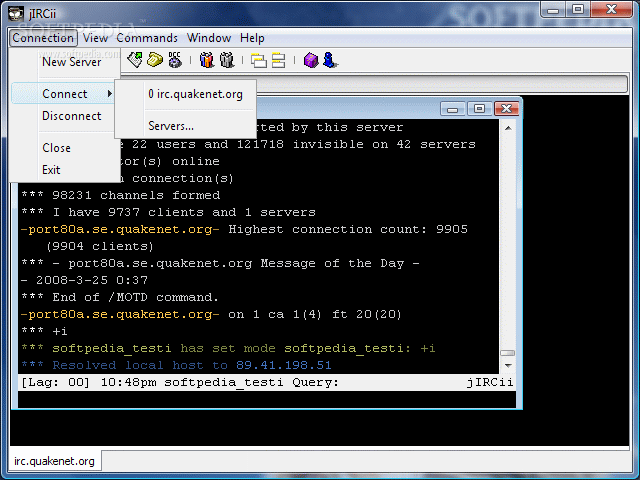Select Disconnect in the Connection menu

coord(71,116)
